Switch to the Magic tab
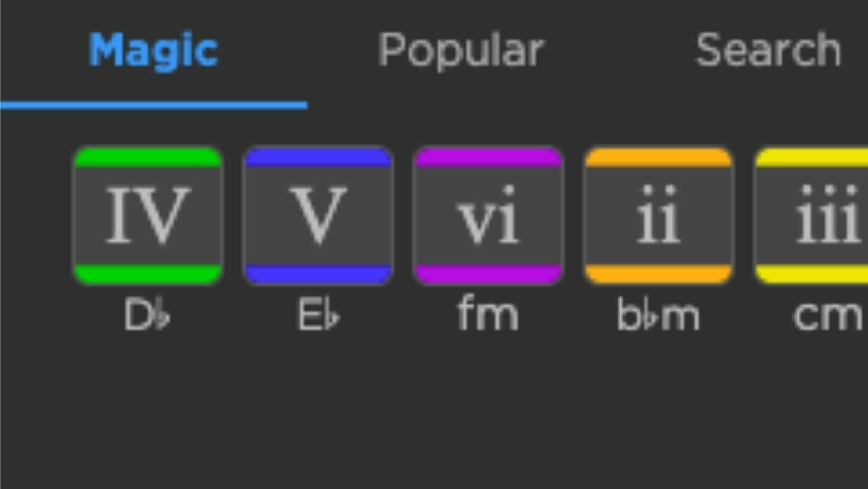Viewport: 868px width, 489px height. pos(153,51)
